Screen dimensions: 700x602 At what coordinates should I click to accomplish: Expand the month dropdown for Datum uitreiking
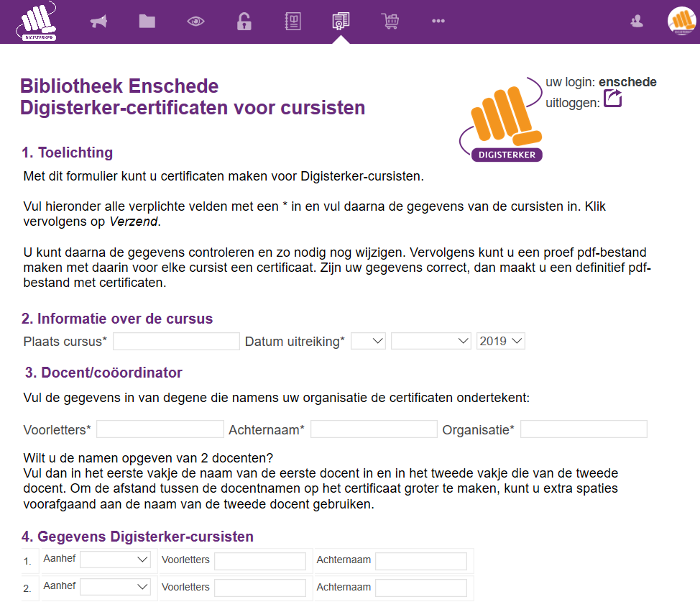[430, 341]
